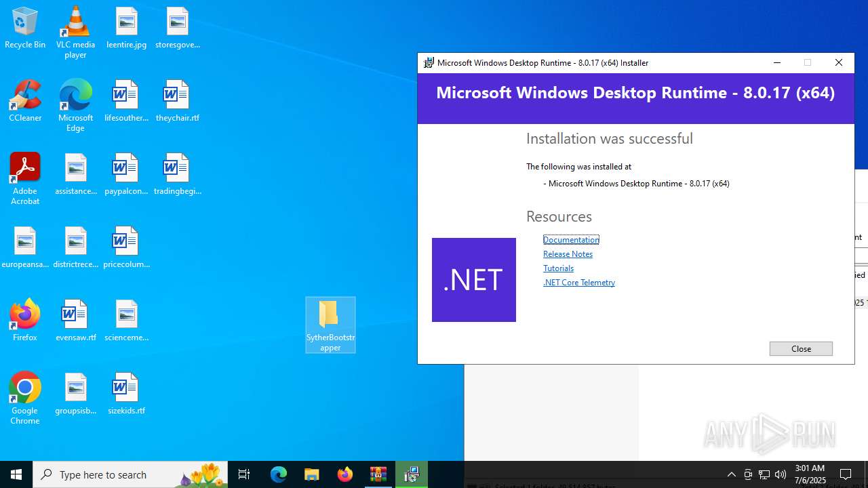This screenshot has height=488, width=868.
Task: Open Firefox from the taskbar
Action: tap(345, 474)
